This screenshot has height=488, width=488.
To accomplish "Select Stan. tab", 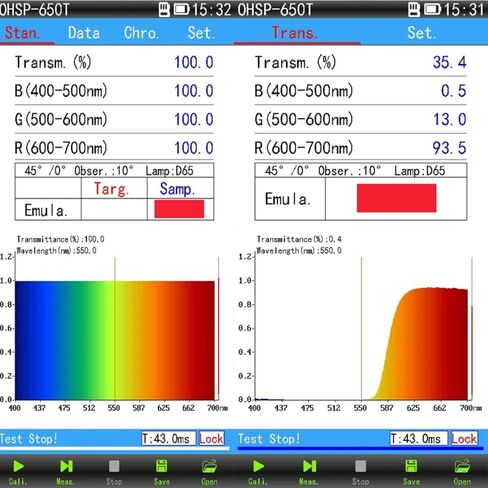I will click(22, 33).
